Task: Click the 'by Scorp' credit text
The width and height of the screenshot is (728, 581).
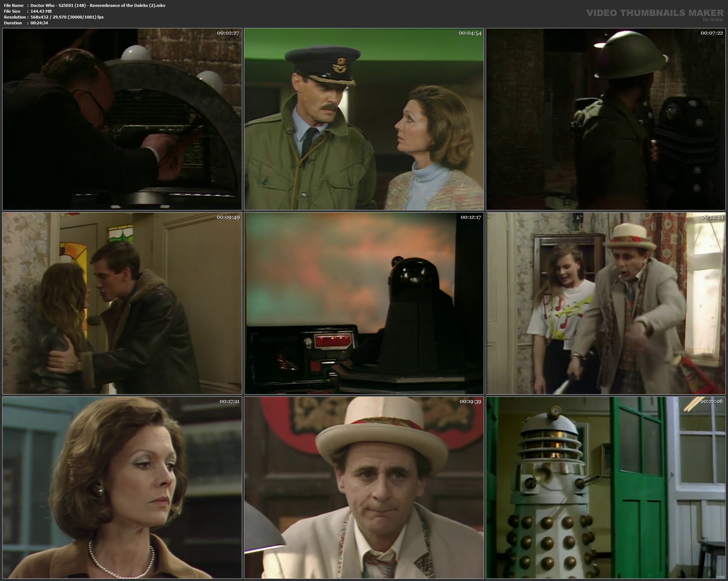Action: tap(713, 20)
